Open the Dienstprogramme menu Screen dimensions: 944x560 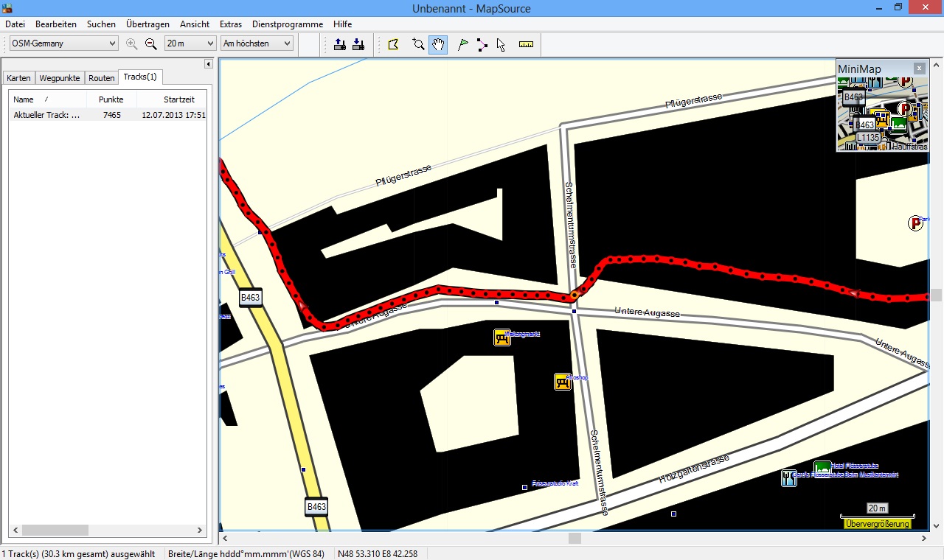pos(288,24)
